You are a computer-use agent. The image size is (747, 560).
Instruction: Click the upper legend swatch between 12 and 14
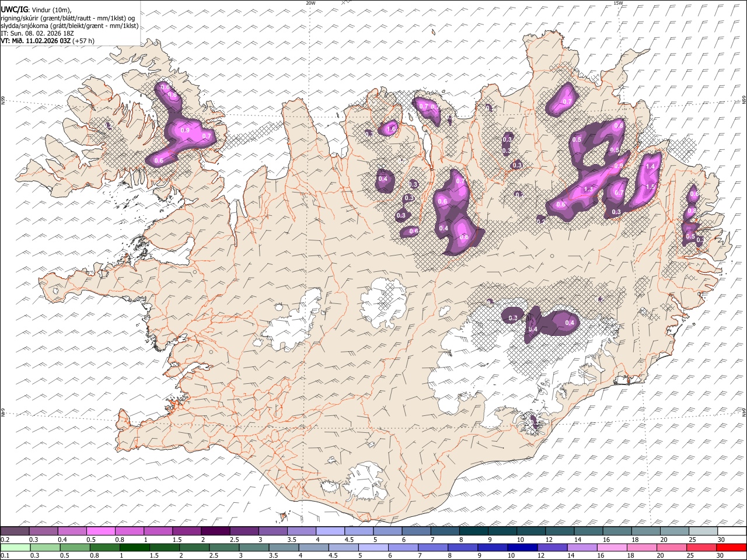pyautogui.click(x=559, y=531)
